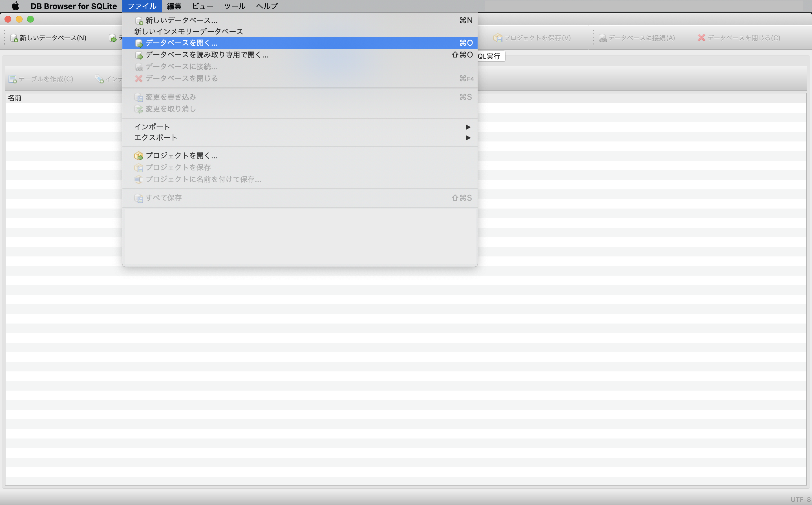Click the UTF-8 encoding status label
This screenshot has width=812, height=505.
pyautogui.click(x=801, y=499)
